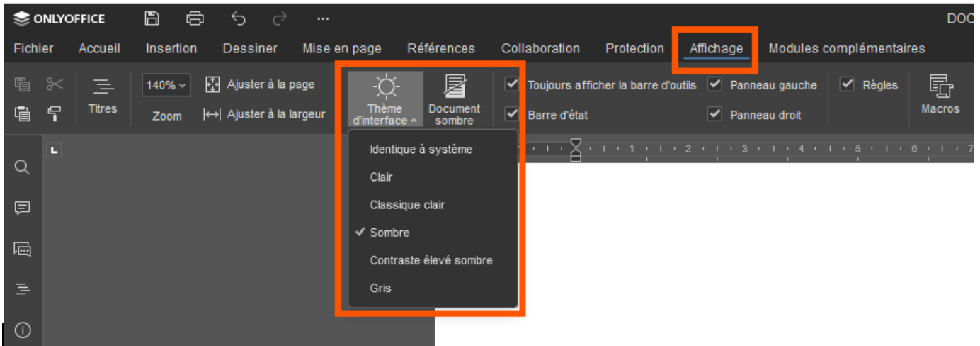Open the Modules complémentaires tab
980x346 pixels.
[x=847, y=49]
